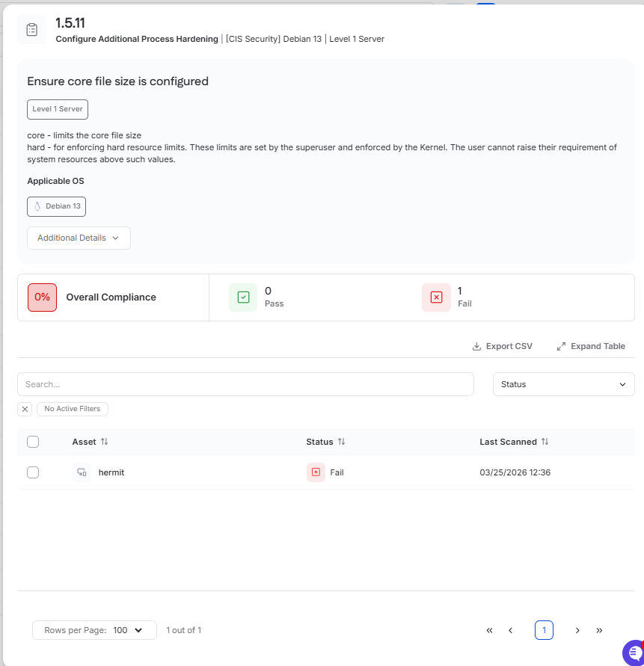Click the Debian 13 OS tag
The height and width of the screenshot is (666, 644).
coord(57,206)
